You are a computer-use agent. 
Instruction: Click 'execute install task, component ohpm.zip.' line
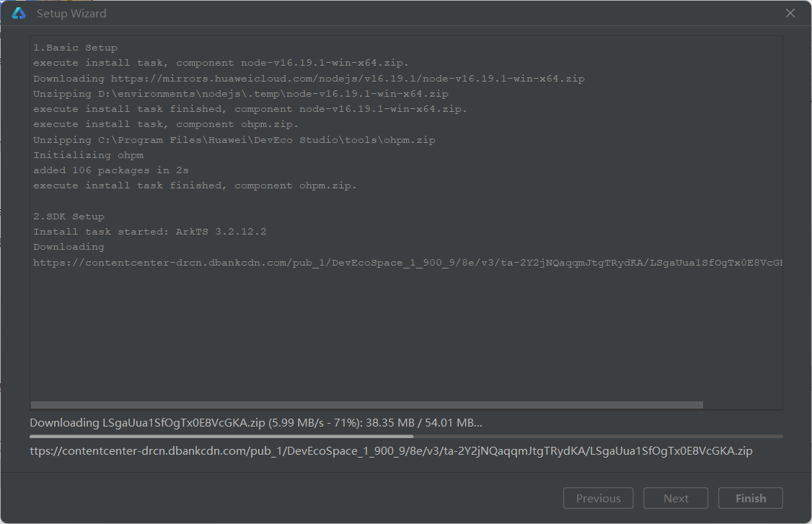(x=166, y=124)
